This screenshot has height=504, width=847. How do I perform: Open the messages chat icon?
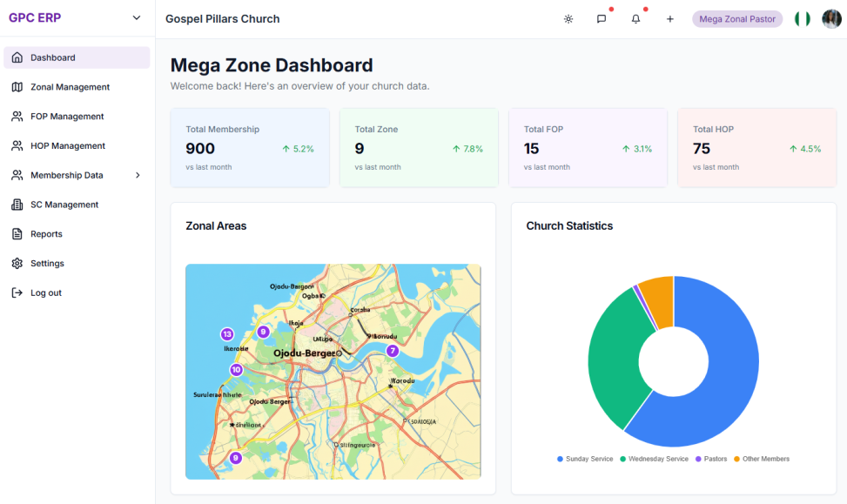[602, 19]
